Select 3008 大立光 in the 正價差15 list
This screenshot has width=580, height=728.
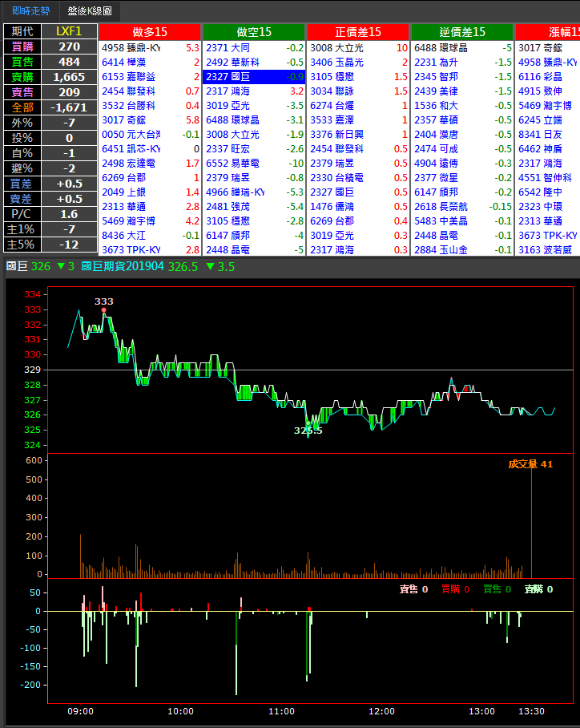coord(358,48)
